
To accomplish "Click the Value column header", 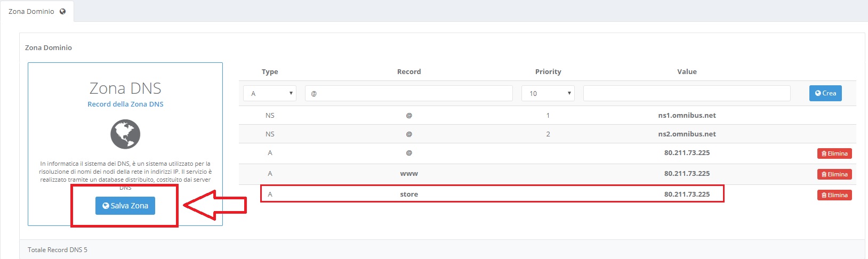I will (x=687, y=71).
